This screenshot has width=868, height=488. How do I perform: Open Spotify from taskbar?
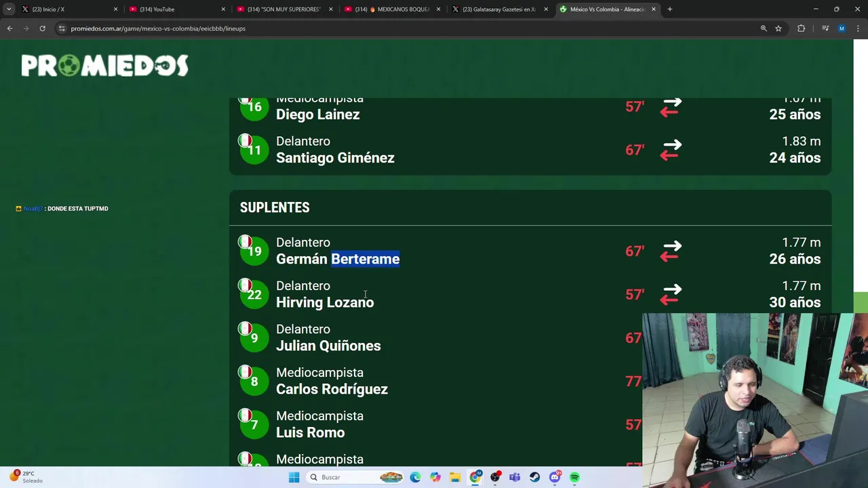(575, 477)
